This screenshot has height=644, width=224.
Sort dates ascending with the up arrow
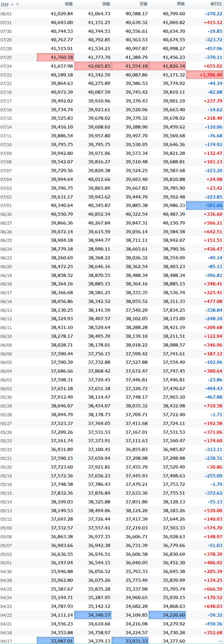click(x=12, y=5)
